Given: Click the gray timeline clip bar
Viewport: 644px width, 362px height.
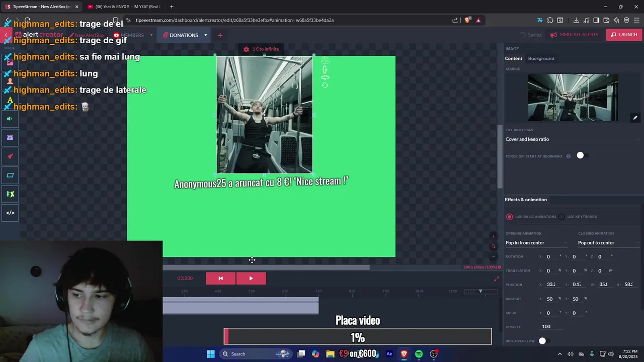Looking at the screenshot, I should [x=240, y=305].
